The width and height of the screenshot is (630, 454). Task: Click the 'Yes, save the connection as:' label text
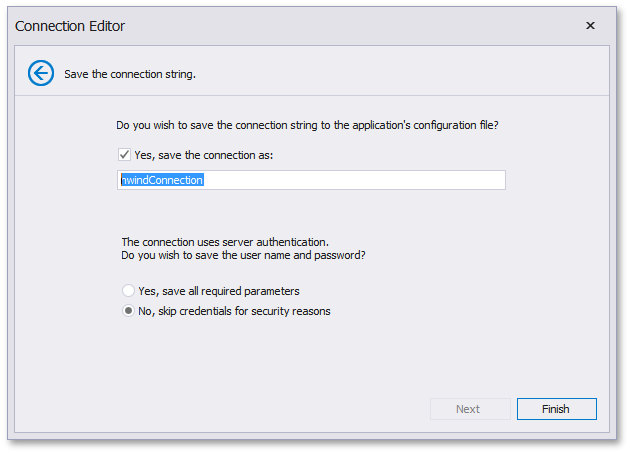pyautogui.click(x=204, y=155)
